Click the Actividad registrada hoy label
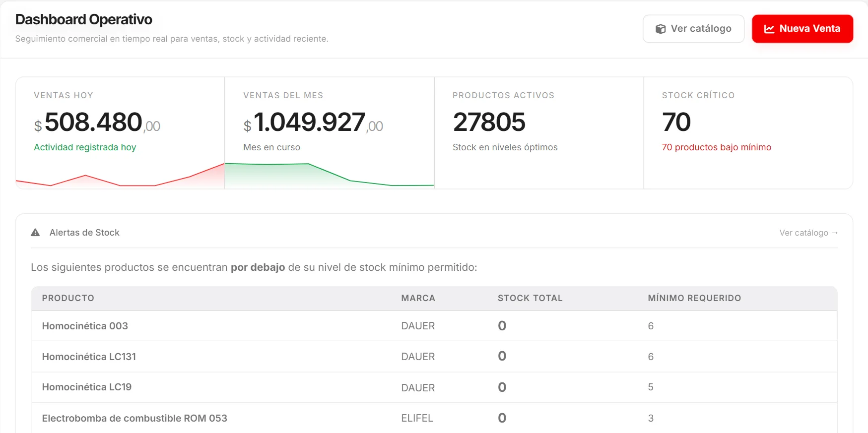 click(85, 147)
